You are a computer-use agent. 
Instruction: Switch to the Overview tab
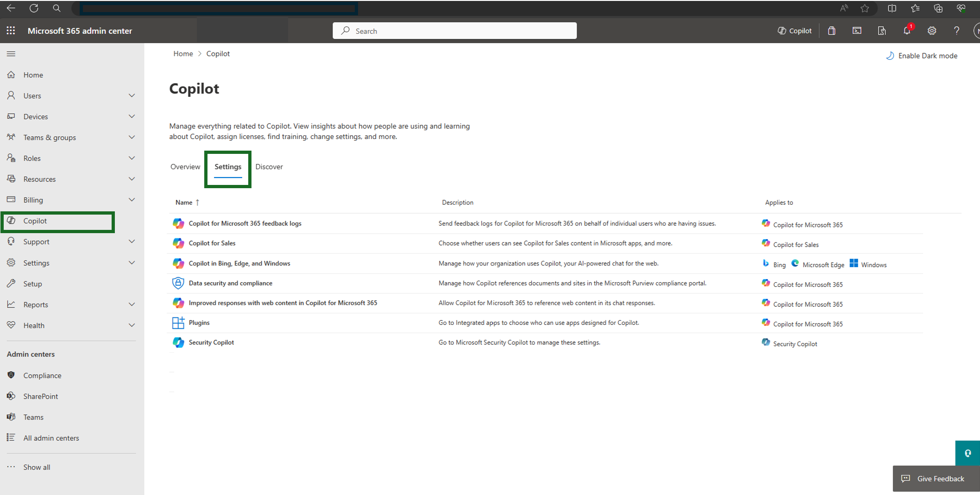pyautogui.click(x=185, y=167)
